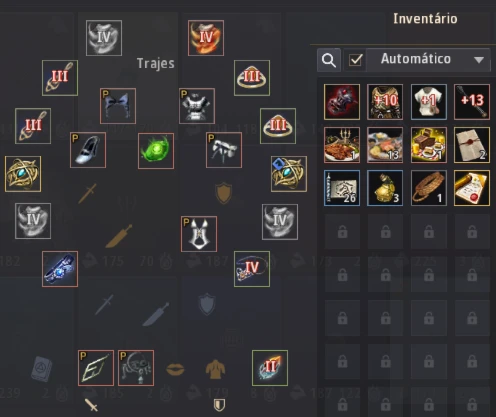The width and height of the screenshot is (496, 417).
Task: Click the +13 staff weapon item
Action: point(472,102)
